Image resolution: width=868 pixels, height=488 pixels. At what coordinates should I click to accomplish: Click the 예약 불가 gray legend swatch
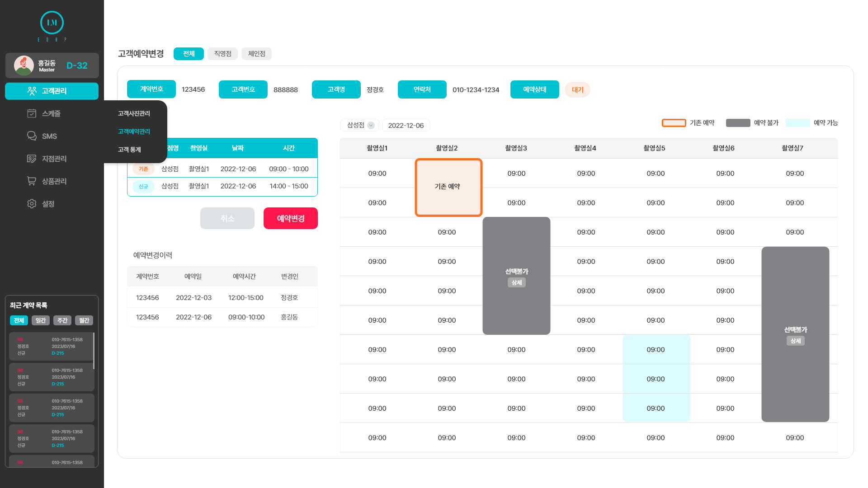point(738,123)
